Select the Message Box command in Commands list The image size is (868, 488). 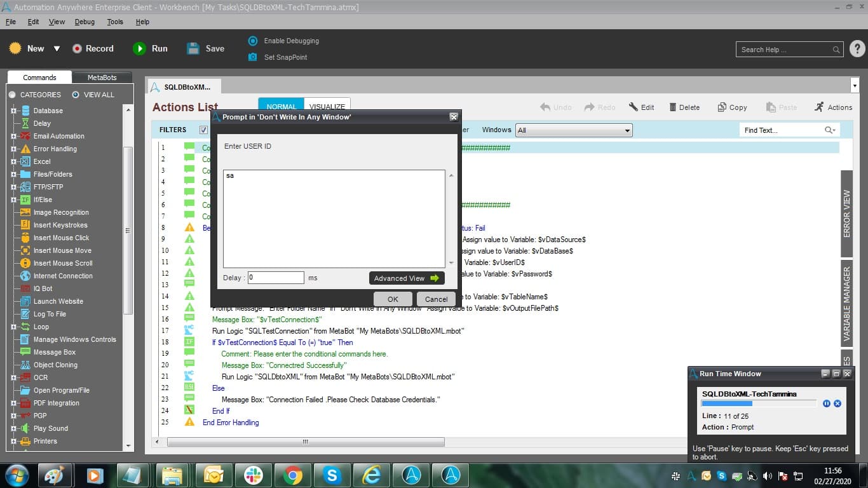tap(54, 352)
